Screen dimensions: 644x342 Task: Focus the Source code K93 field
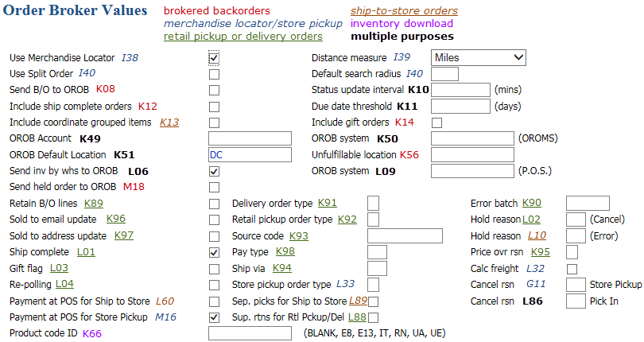(x=405, y=236)
